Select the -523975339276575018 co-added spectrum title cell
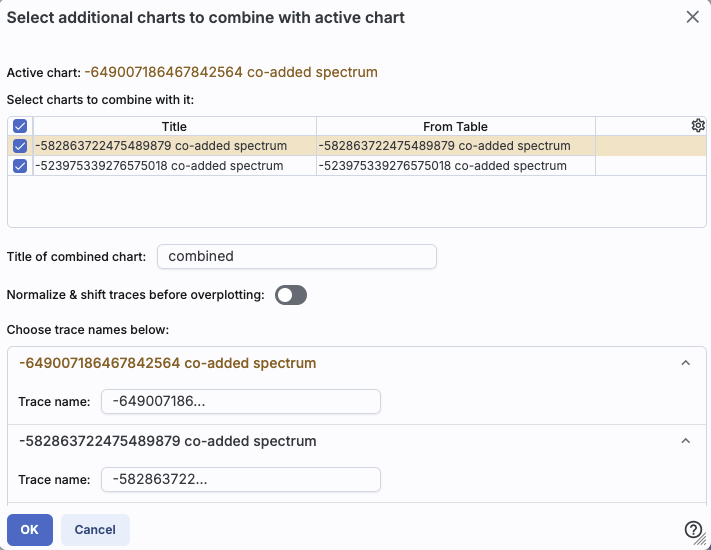The image size is (711, 550). [160, 166]
